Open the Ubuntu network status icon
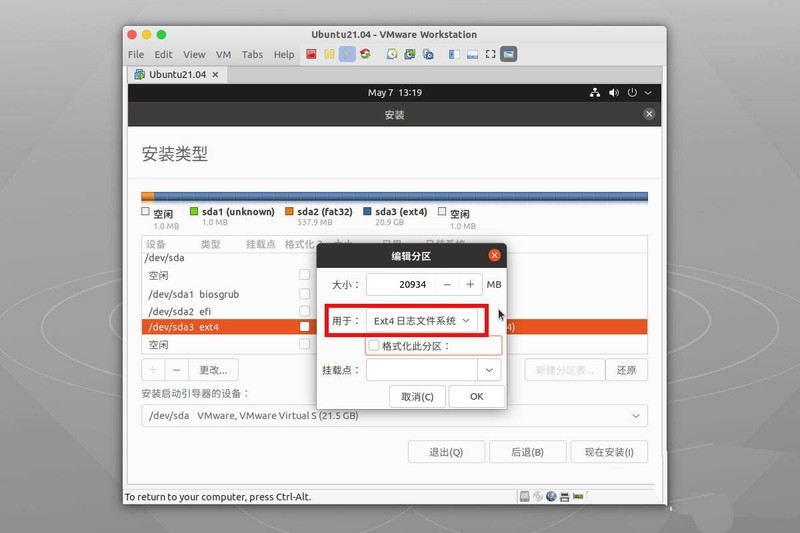This screenshot has height=533, width=800. [594, 93]
